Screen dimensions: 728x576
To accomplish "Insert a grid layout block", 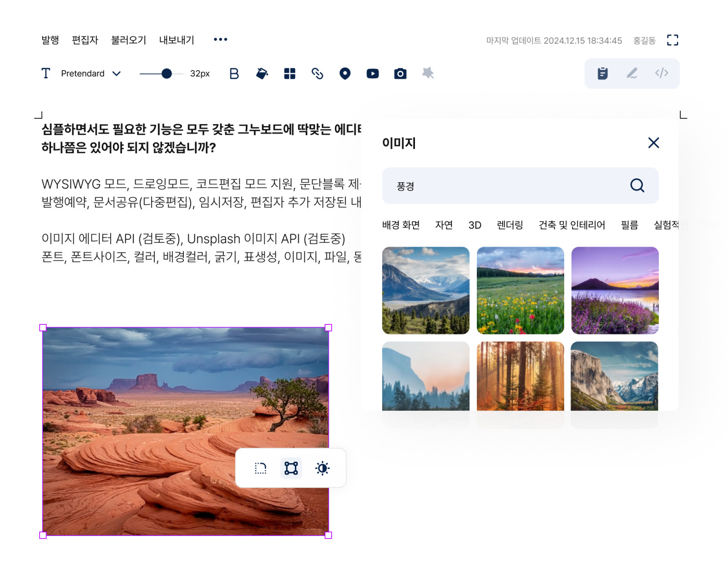I will point(289,74).
